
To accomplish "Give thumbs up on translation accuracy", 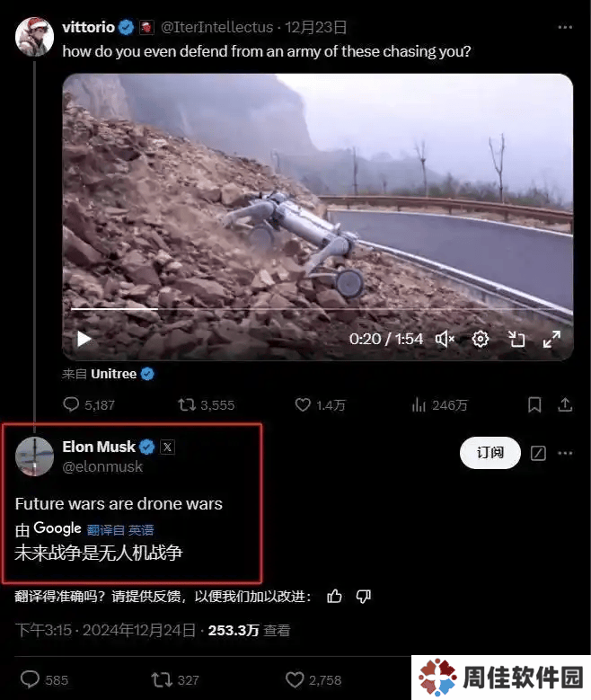I will pyautogui.click(x=334, y=596).
